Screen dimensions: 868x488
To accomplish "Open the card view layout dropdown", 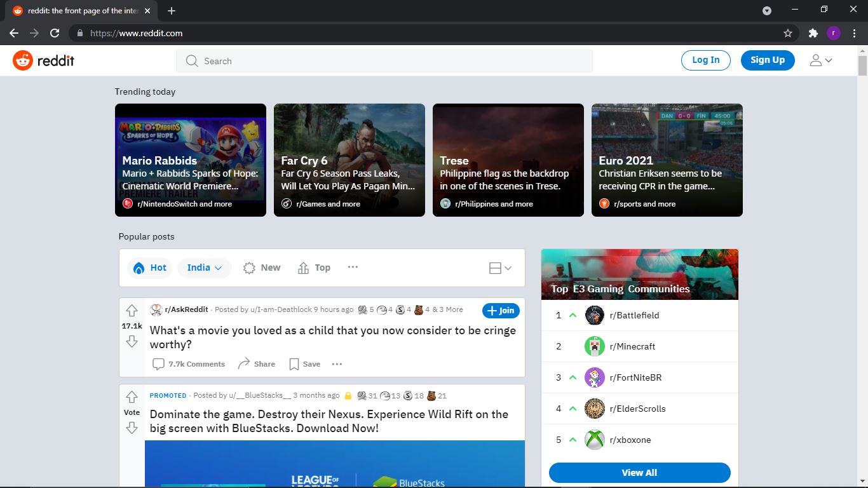I will (x=500, y=268).
